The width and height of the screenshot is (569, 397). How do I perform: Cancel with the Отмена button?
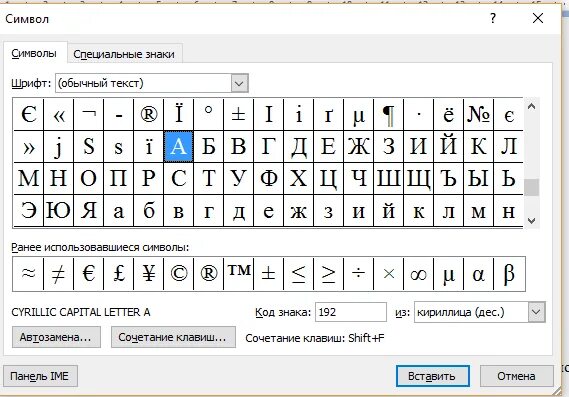click(516, 376)
